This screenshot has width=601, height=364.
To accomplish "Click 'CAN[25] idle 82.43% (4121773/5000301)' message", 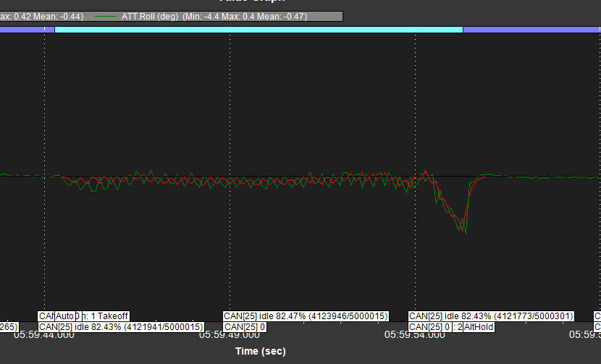I will (491, 316).
